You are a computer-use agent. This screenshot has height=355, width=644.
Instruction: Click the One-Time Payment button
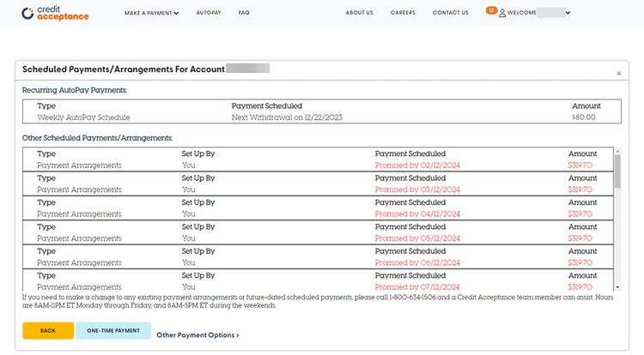(114, 331)
